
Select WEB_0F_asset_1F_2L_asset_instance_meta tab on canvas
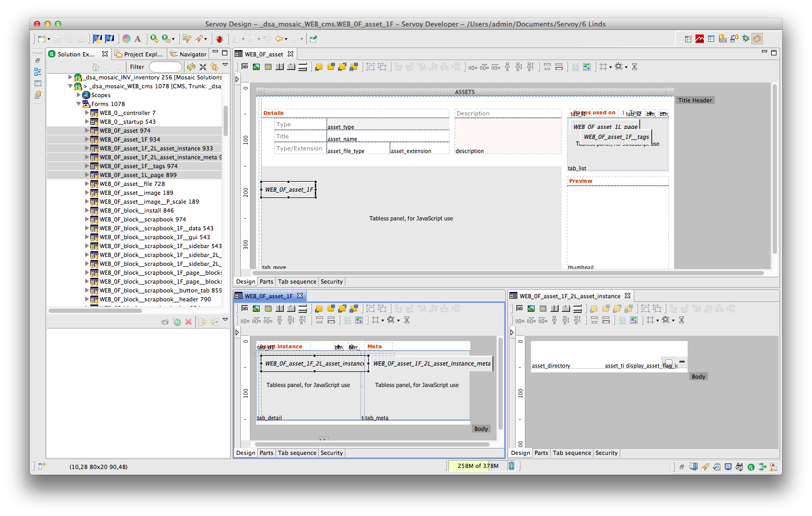pyautogui.click(x=432, y=363)
